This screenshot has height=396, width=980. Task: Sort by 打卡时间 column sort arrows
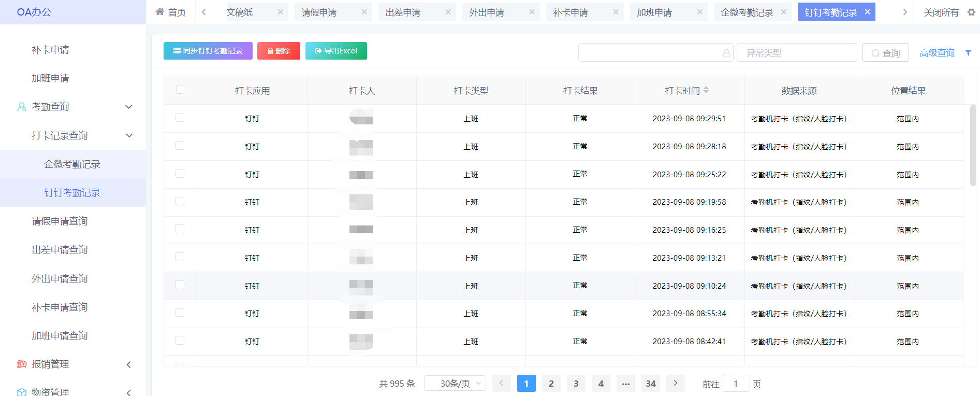pyautogui.click(x=706, y=90)
